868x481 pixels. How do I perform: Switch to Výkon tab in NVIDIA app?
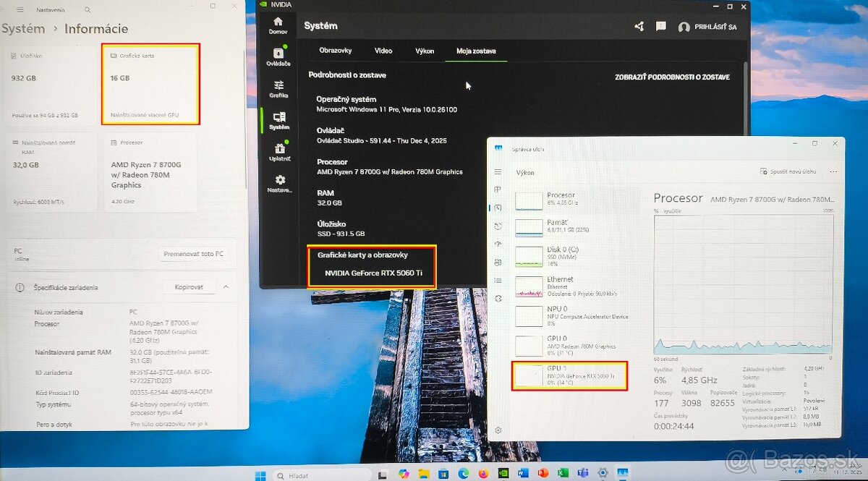[x=425, y=51]
